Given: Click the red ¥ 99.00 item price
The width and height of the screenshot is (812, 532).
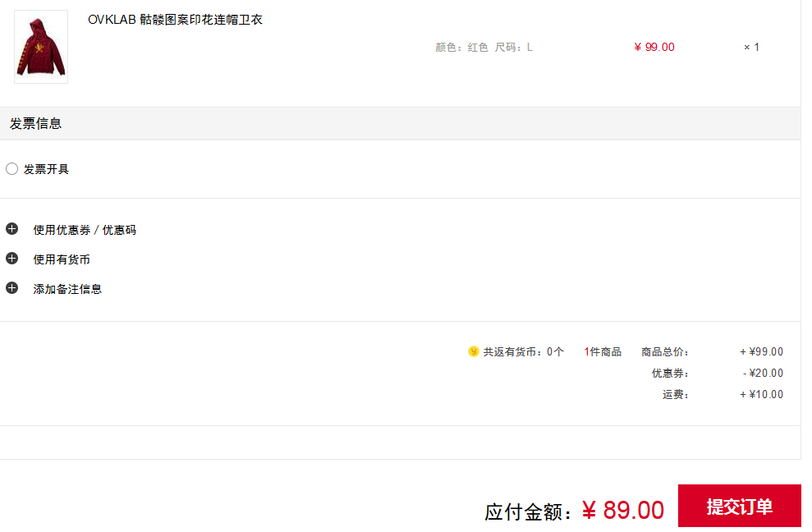Looking at the screenshot, I should click(654, 47).
